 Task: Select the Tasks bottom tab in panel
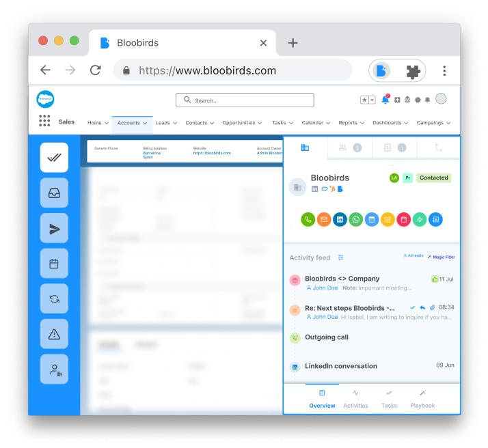389,400
